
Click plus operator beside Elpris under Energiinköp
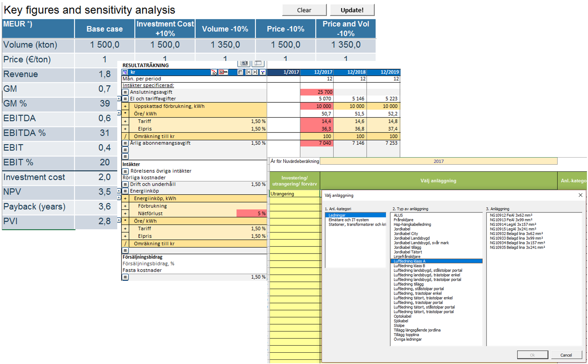pos(125,236)
